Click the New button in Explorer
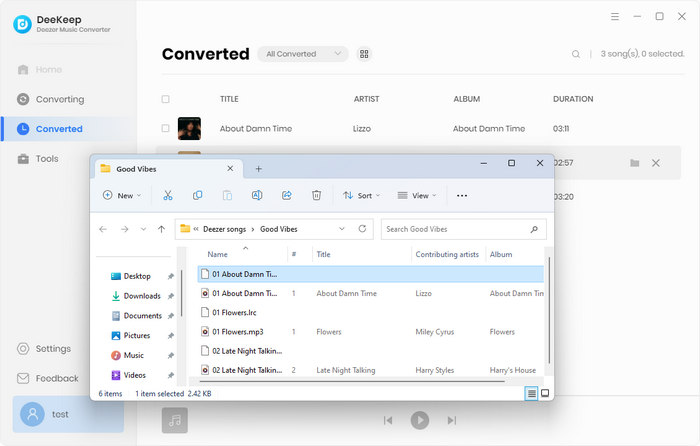700x446 pixels. click(122, 196)
